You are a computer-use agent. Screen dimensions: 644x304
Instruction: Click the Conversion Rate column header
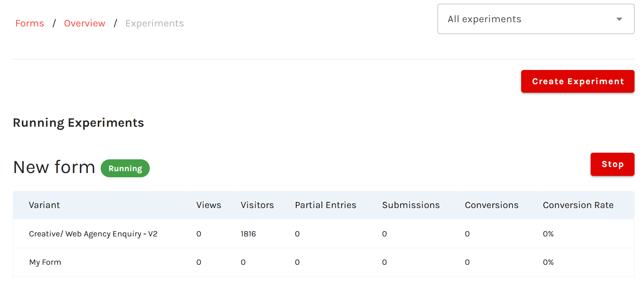pos(578,205)
